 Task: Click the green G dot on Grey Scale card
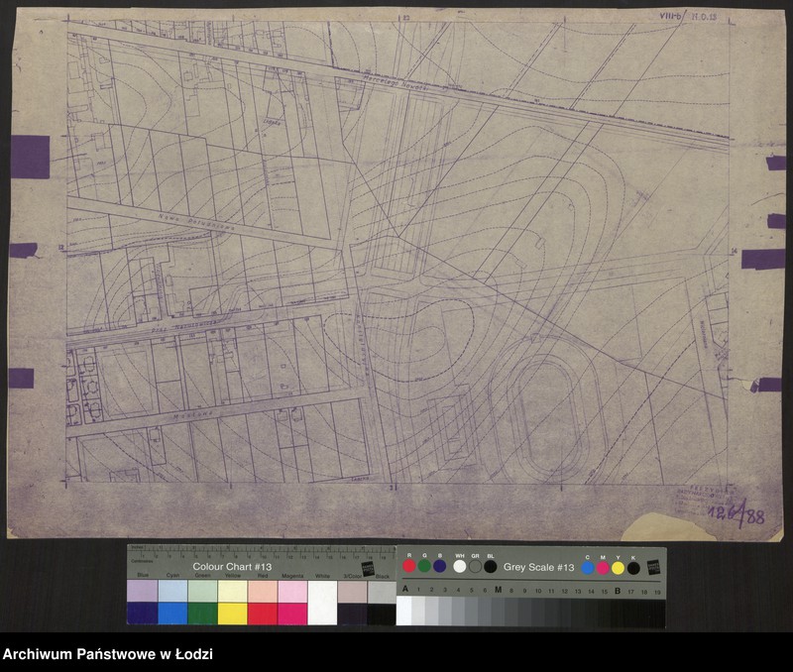point(424,566)
